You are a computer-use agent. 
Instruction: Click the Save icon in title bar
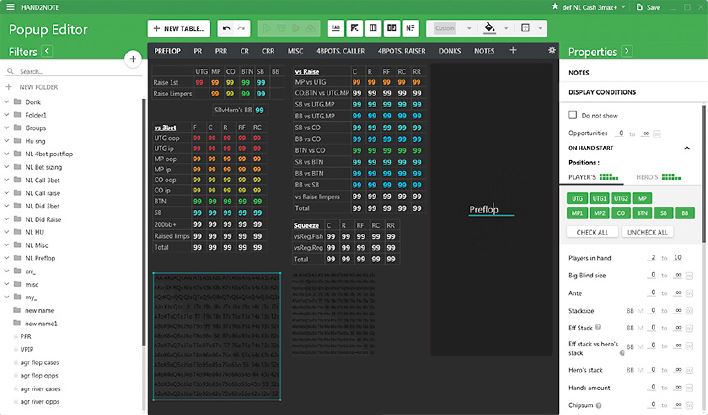click(640, 7)
